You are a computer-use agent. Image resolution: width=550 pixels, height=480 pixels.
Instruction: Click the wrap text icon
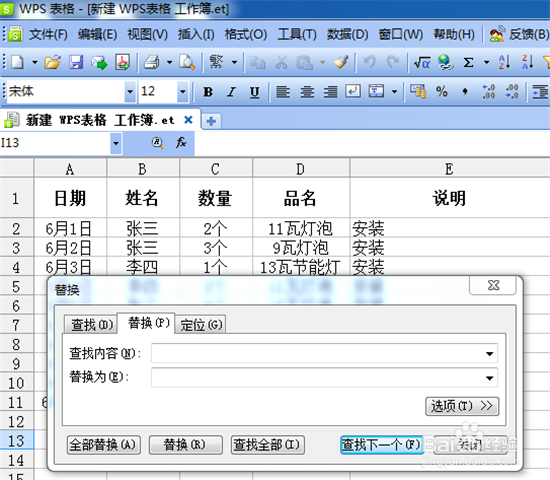click(x=353, y=91)
